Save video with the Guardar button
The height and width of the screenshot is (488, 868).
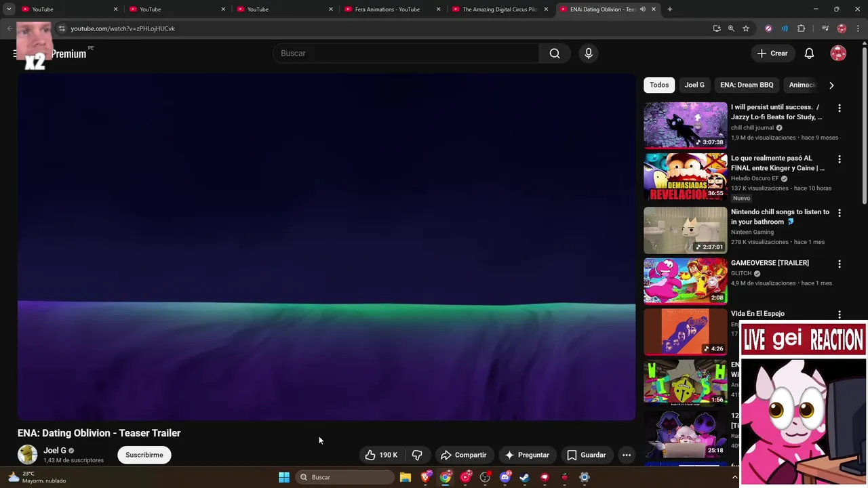[x=586, y=455]
